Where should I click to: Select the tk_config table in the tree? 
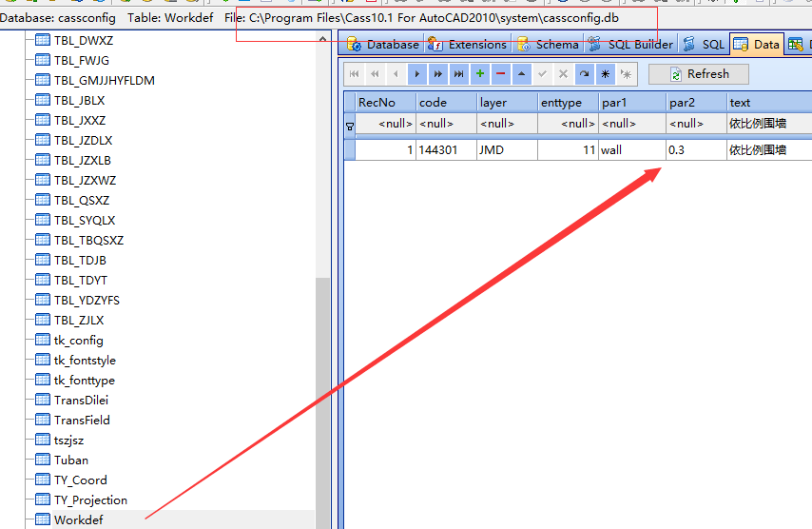click(78, 340)
